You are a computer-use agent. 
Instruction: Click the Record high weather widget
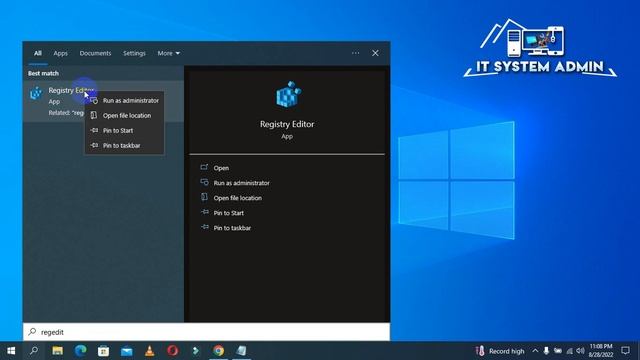(500, 351)
